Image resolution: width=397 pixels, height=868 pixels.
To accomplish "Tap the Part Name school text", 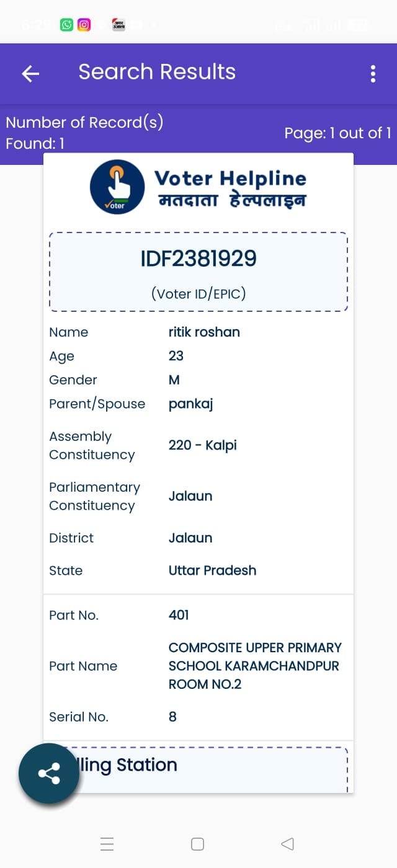I will tap(255, 666).
